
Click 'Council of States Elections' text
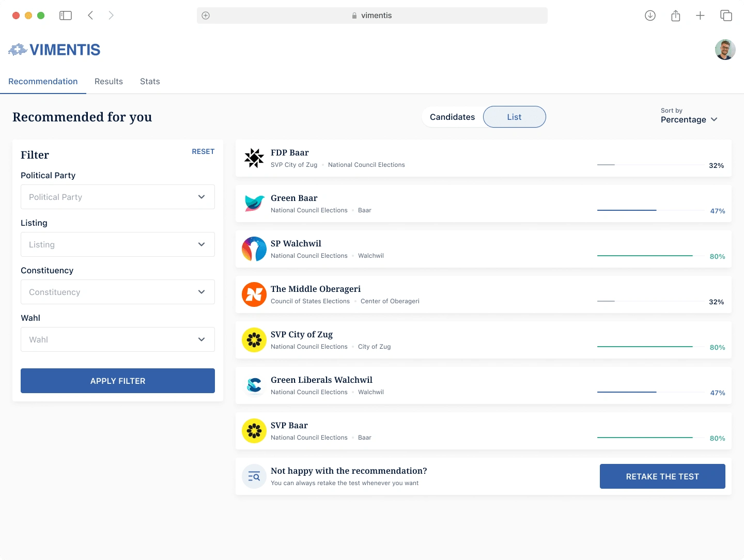click(310, 301)
